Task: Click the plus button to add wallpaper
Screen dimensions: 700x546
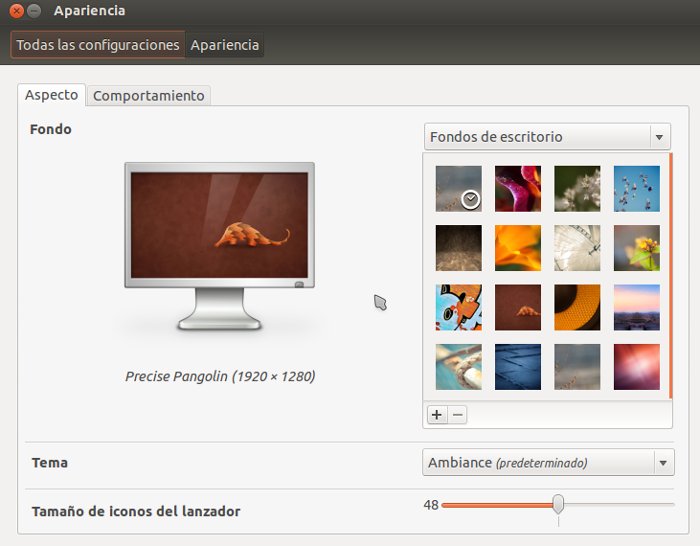Action: coord(437,415)
